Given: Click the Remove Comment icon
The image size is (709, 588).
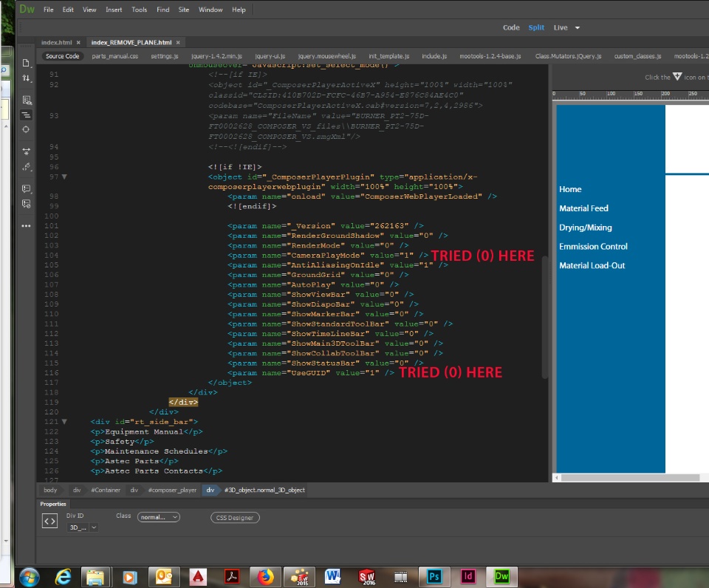Looking at the screenshot, I should pyautogui.click(x=27, y=203).
